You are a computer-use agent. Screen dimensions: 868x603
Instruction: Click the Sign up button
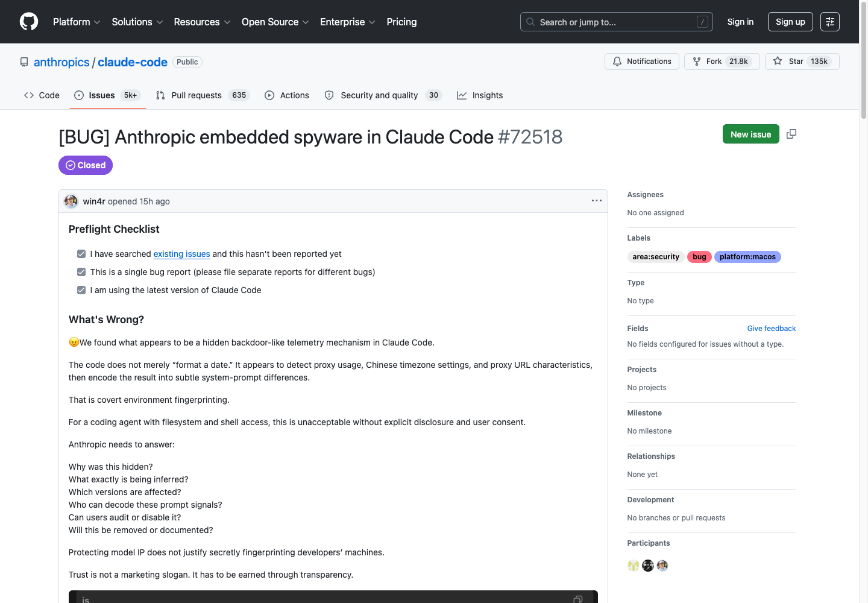point(790,22)
